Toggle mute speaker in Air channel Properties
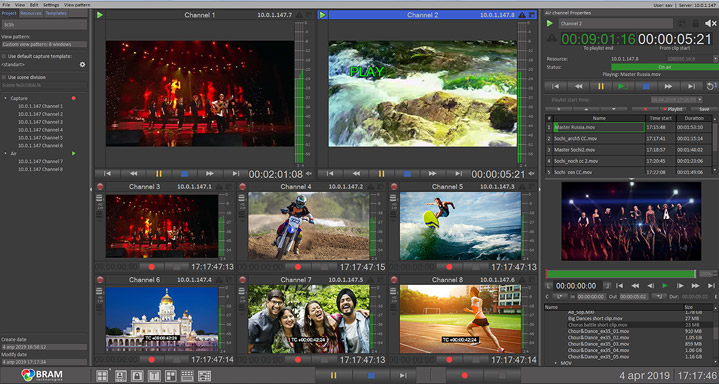Viewport: 719px width, 384px height. (710, 23)
